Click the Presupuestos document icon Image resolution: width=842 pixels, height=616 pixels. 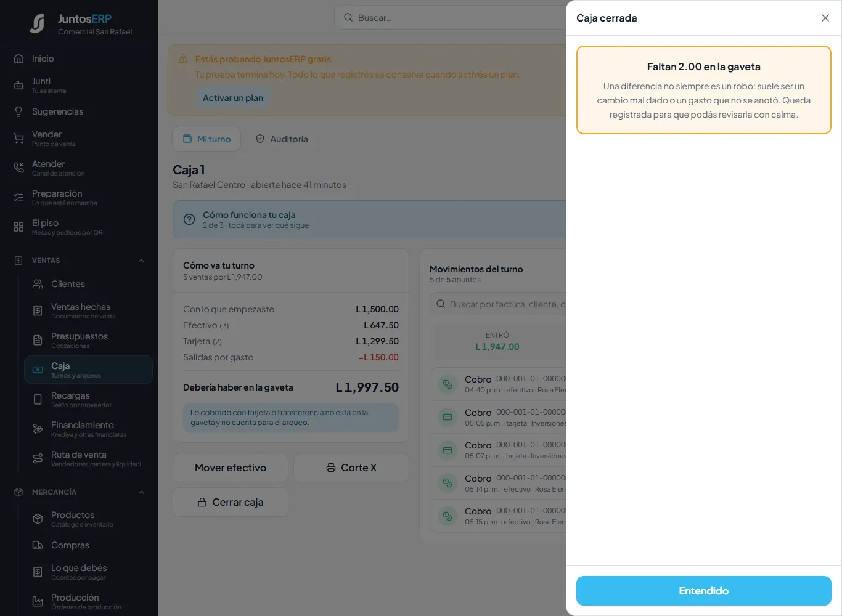(38, 340)
